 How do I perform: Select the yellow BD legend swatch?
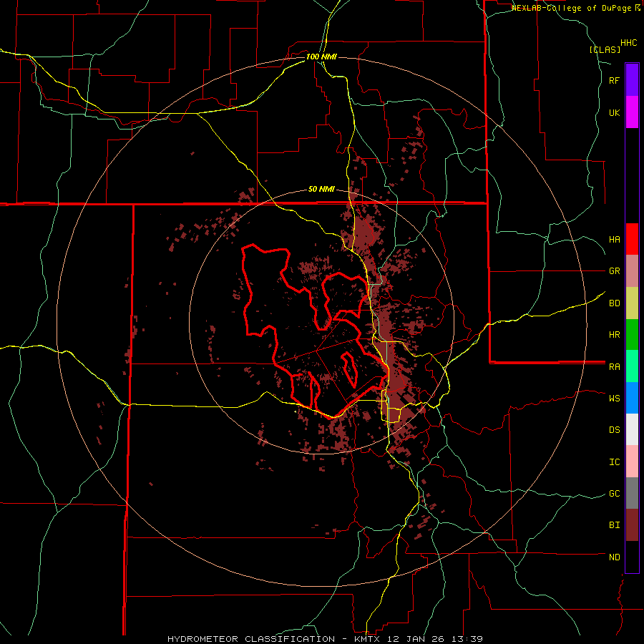632,303
